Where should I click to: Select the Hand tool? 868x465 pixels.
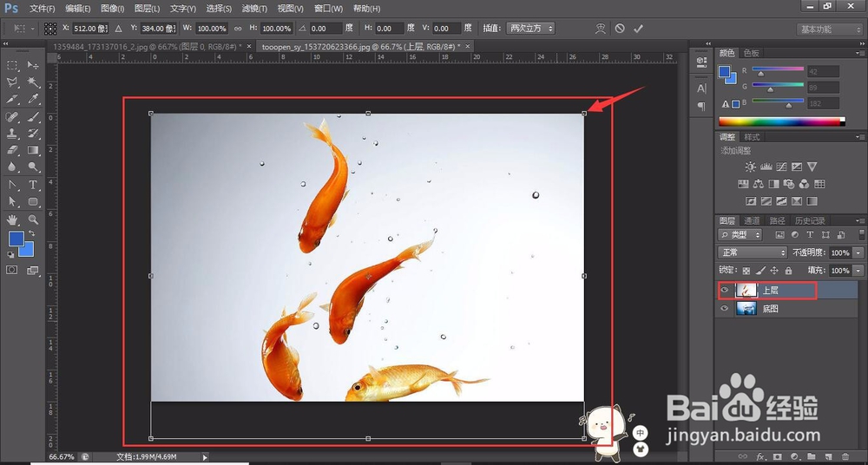click(12, 219)
